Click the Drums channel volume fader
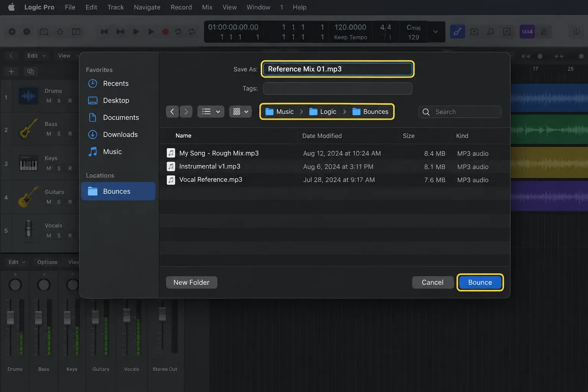The width and height of the screenshot is (588, 392). coord(10,317)
